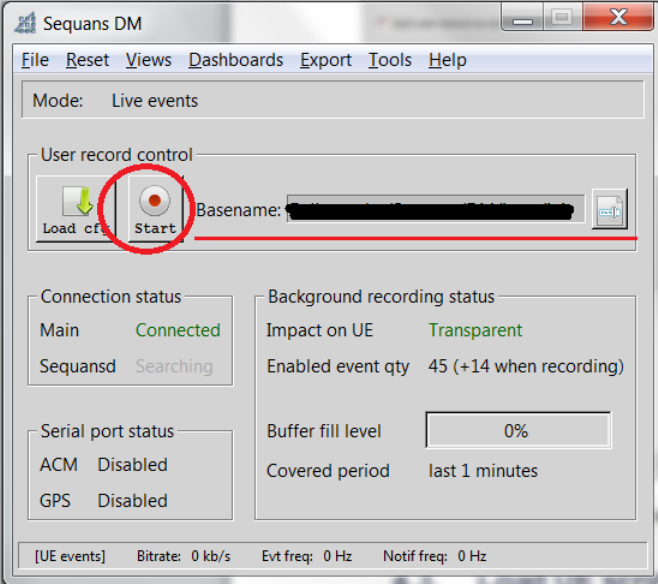
Task: Open the Export menu
Action: coord(326,60)
